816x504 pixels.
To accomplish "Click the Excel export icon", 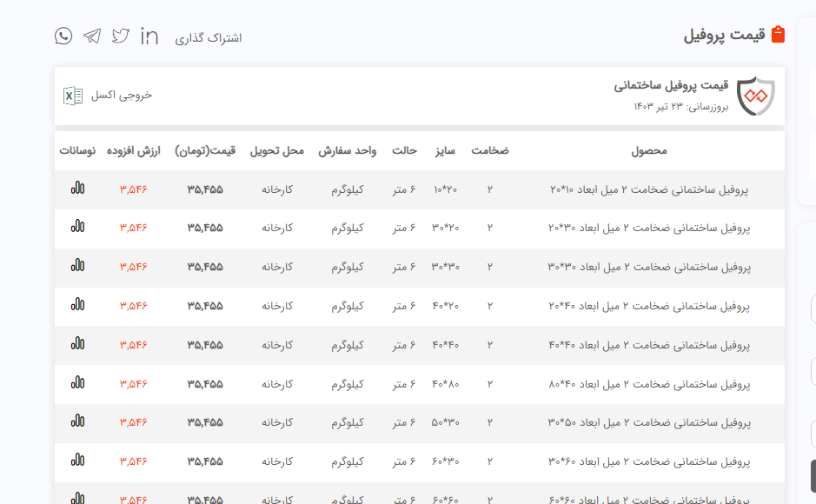I will [73, 96].
